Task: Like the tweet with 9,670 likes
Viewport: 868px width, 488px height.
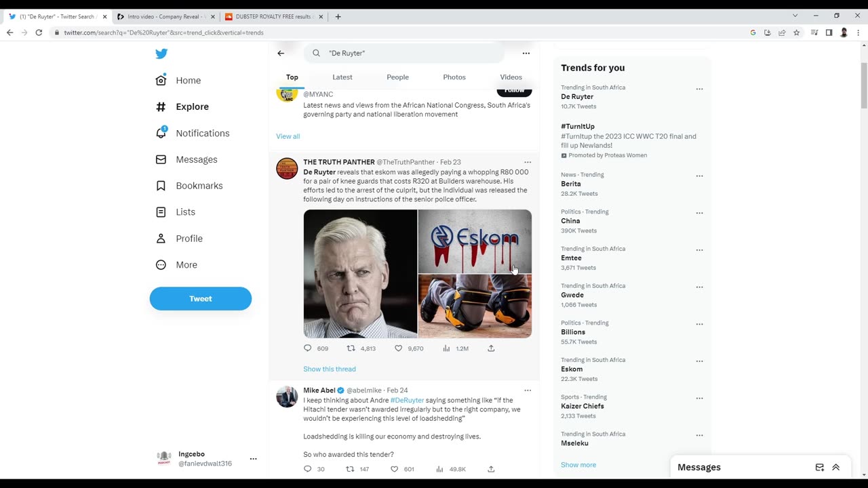Action: coord(399,348)
